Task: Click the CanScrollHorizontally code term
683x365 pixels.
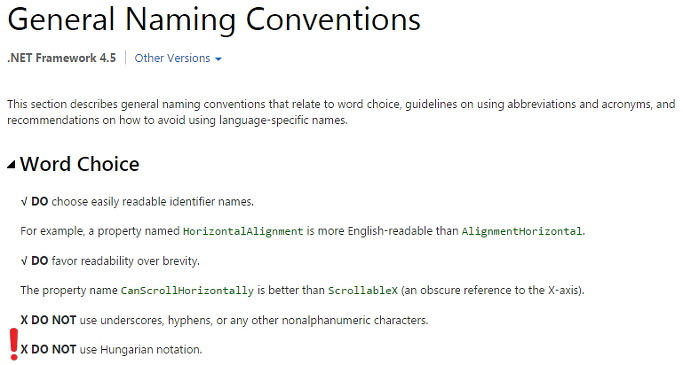Action: tap(187, 290)
